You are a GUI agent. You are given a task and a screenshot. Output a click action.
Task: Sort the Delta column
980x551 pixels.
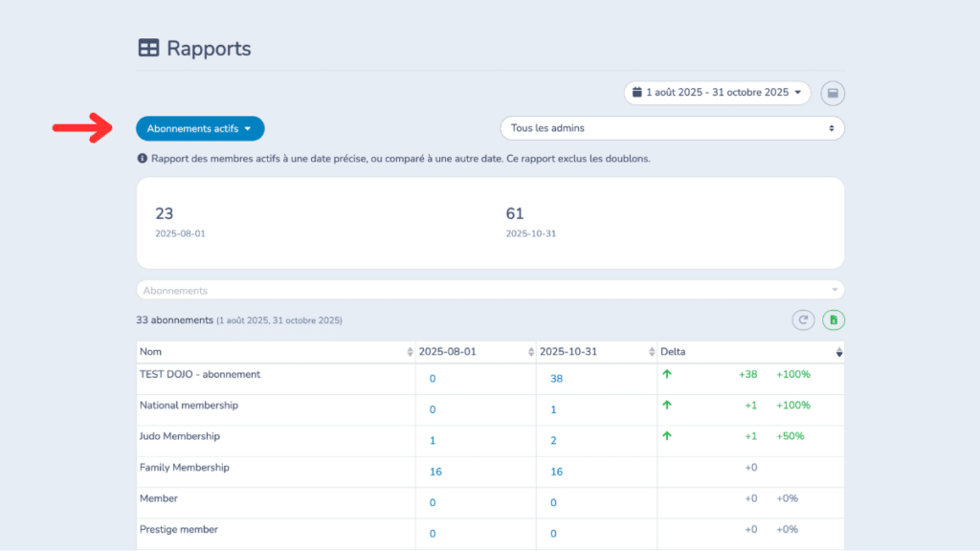839,351
